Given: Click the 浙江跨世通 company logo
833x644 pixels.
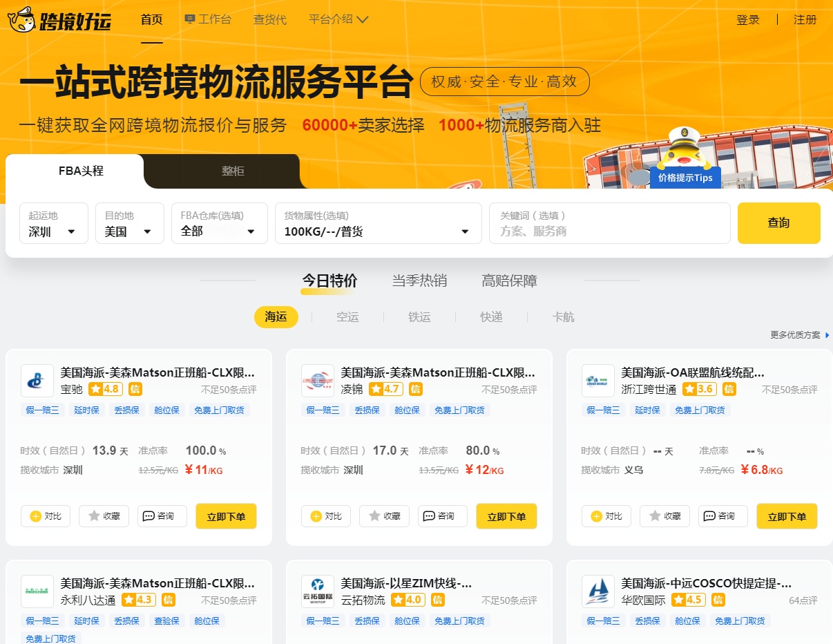Looking at the screenshot, I should pyautogui.click(x=597, y=381).
